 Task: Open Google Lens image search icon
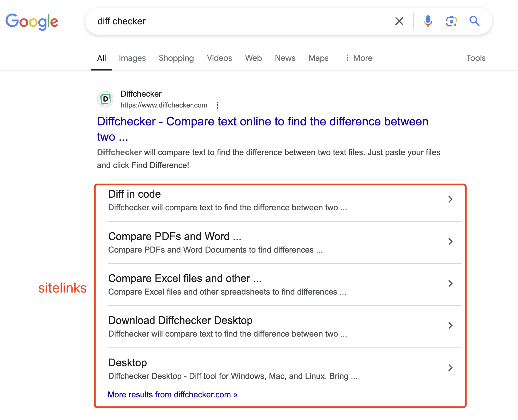451,21
